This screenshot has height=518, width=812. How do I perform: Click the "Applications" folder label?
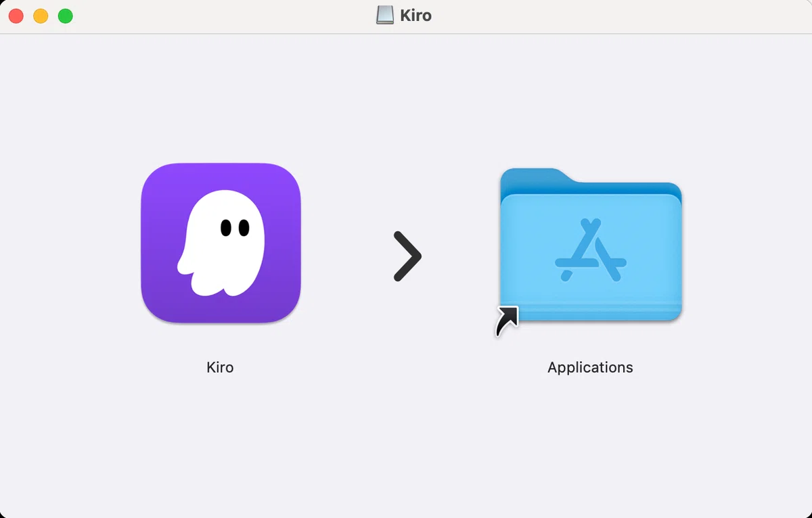point(590,368)
